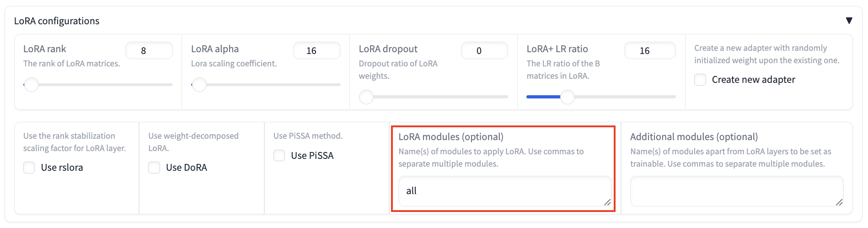Click the LoRA configurations section title
Screen dimensions: 868x228
click(x=57, y=21)
